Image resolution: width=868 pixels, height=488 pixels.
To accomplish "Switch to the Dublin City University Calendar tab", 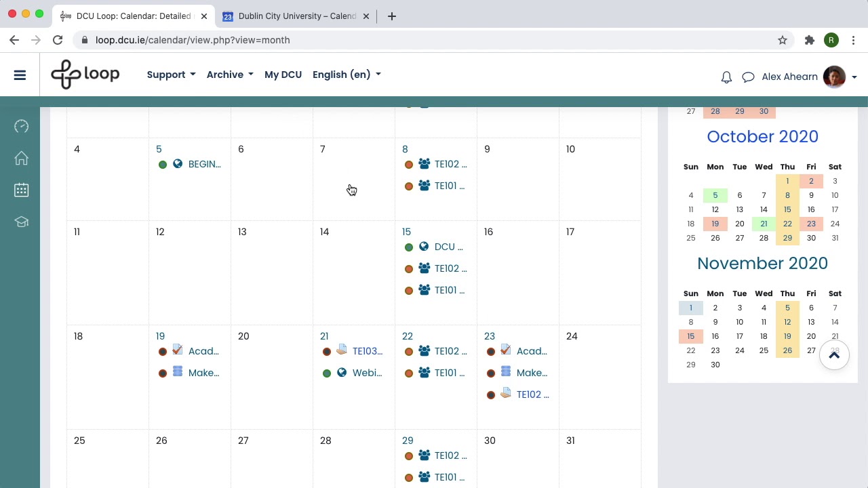I will tap(297, 16).
